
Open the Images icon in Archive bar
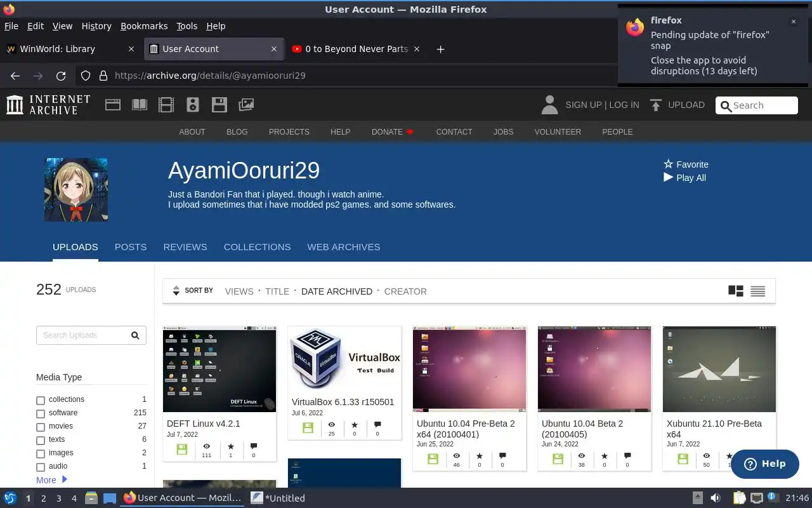click(x=246, y=105)
